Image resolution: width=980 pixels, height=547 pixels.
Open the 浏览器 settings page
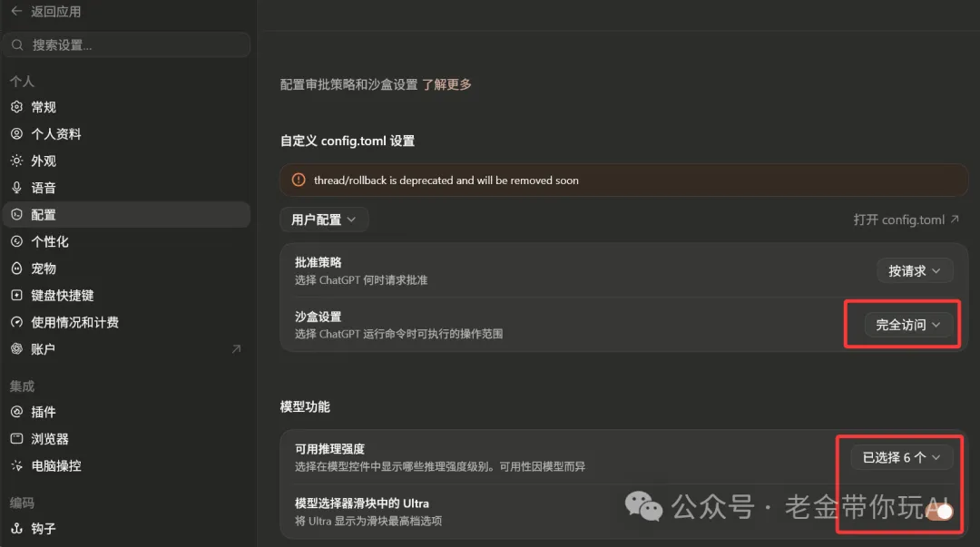[x=127, y=439]
